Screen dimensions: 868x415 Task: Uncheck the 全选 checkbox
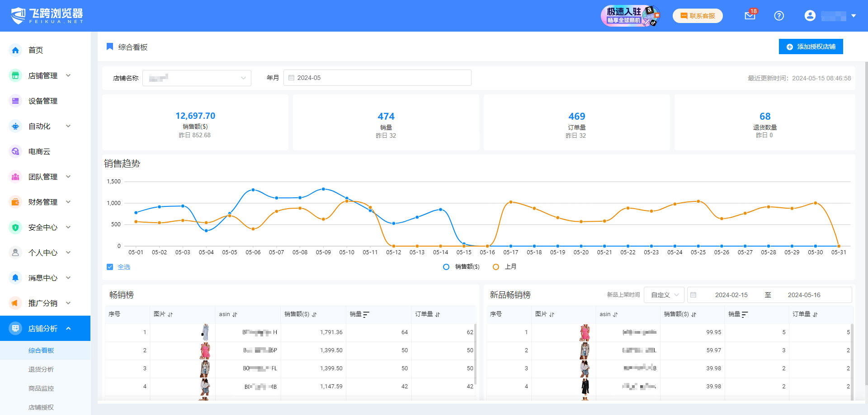click(110, 267)
